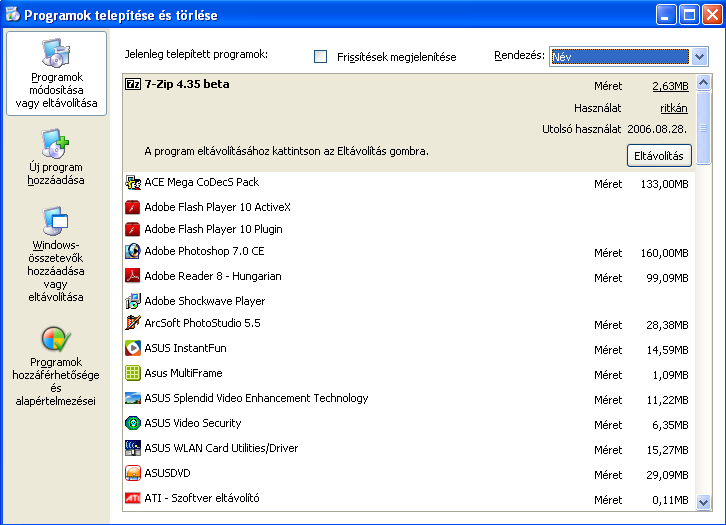Open Programok hozzáférhetősége és alapértelmezései icon
The height and width of the screenshot is (525, 726).
click(56, 340)
